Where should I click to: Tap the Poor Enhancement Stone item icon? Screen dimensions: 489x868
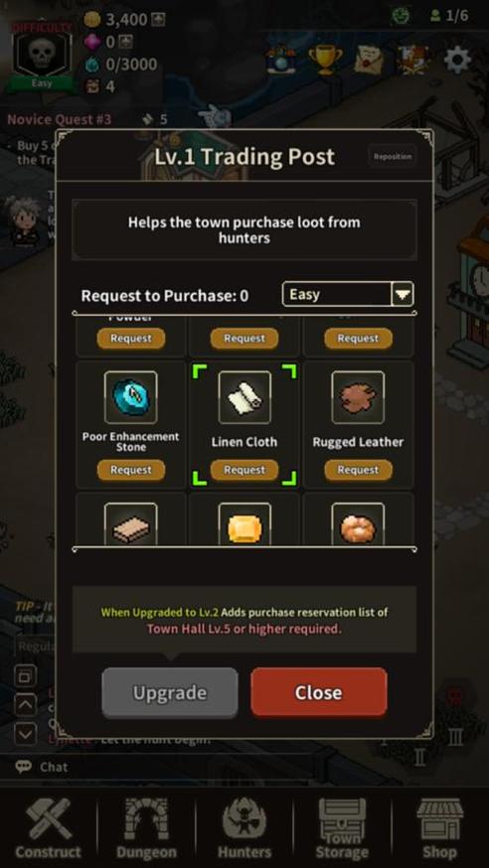point(130,397)
